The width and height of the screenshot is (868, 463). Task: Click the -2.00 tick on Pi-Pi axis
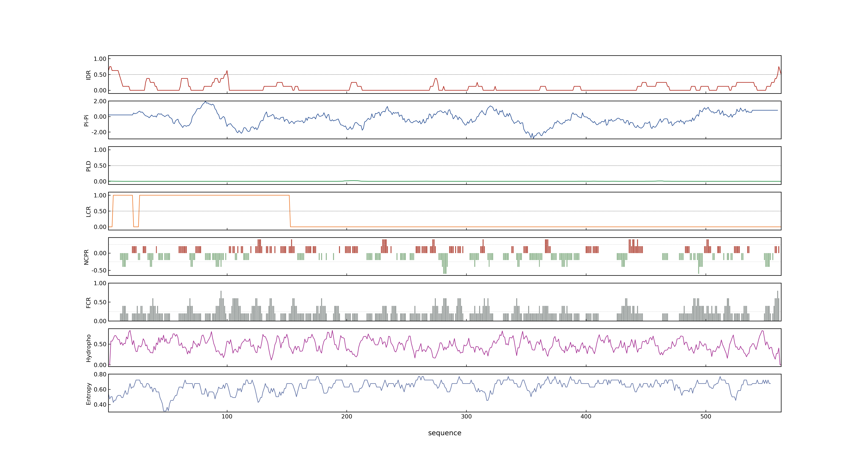(99, 132)
